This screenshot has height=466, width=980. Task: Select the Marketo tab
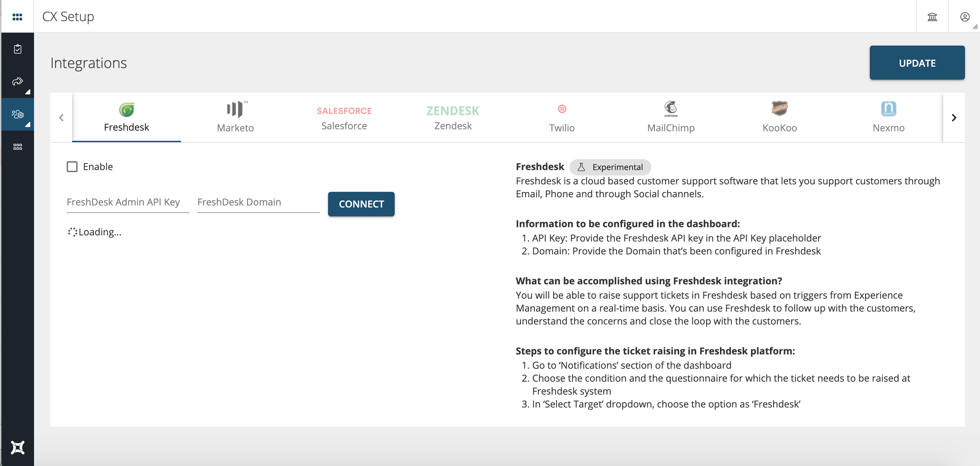coord(235,117)
